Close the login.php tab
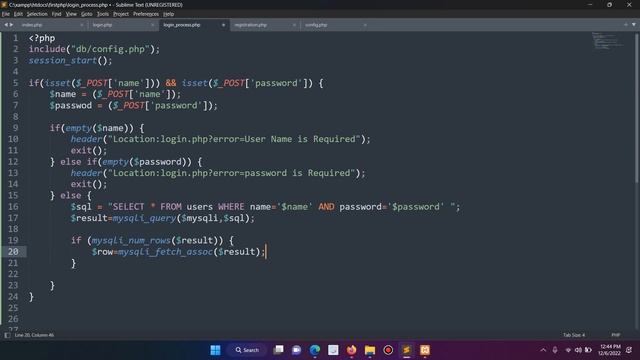This screenshot has height=360, width=640. 152,25
